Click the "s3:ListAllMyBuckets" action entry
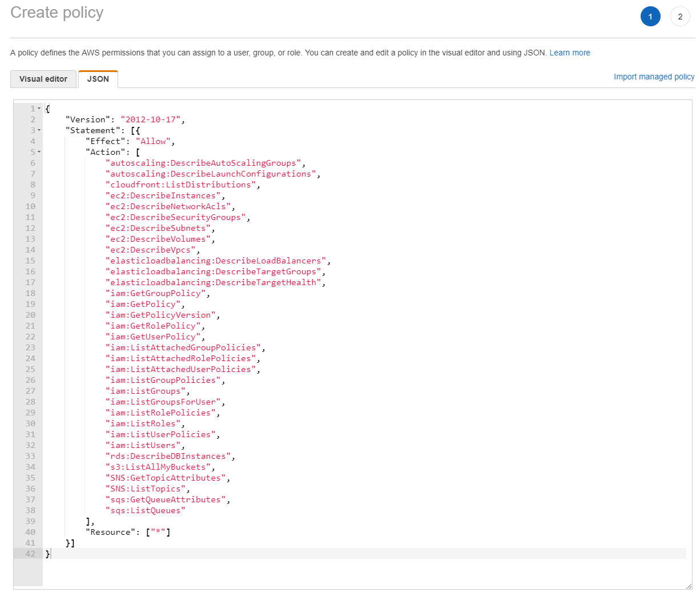Image resolution: width=700 pixels, height=596 pixels. pos(158,467)
